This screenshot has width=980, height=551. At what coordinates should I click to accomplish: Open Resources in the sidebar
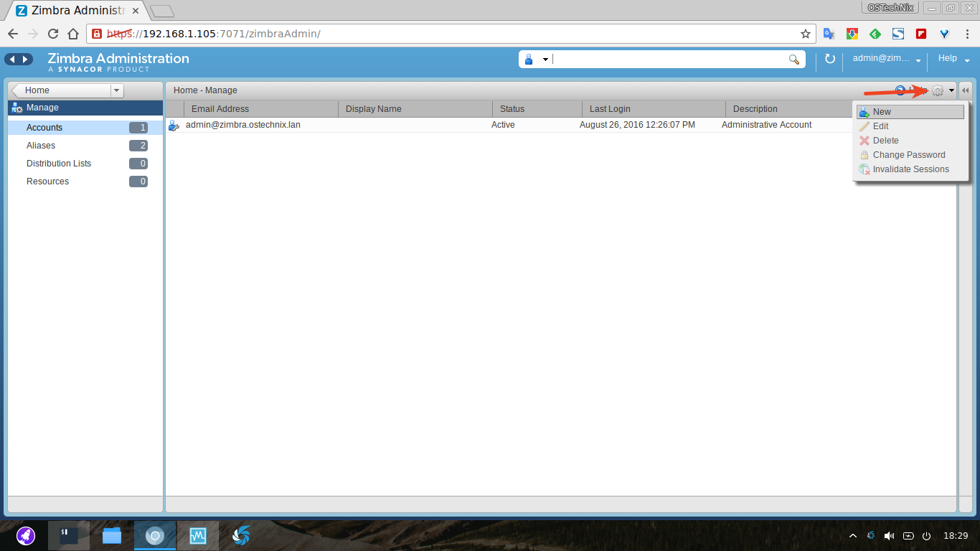point(85,182)
